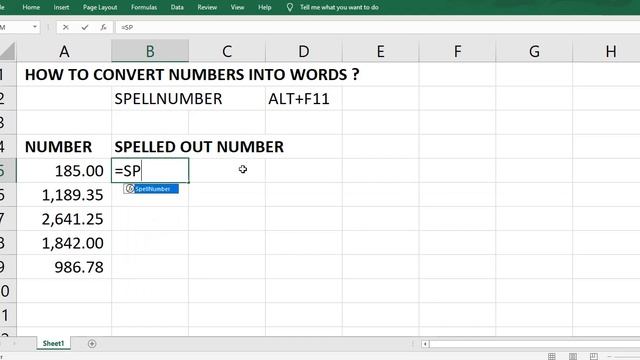Open the View ribbon tab

(x=237, y=7)
